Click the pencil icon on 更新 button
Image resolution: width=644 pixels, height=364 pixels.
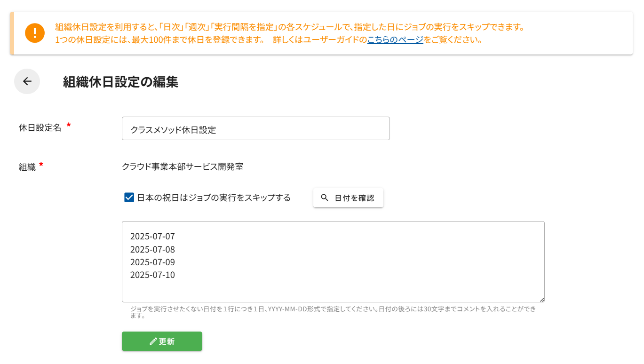[x=153, y=341]
